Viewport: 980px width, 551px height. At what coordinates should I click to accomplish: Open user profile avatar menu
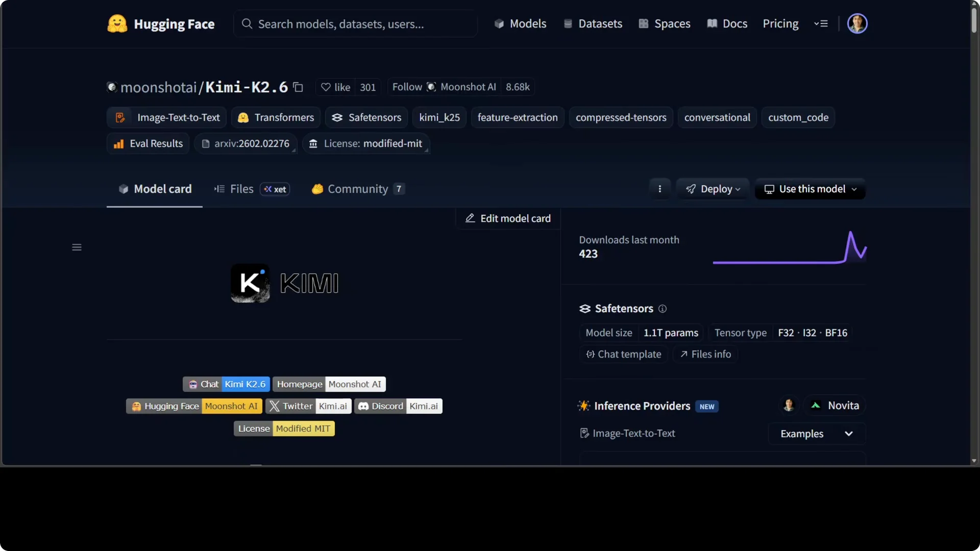click(857, 23)
